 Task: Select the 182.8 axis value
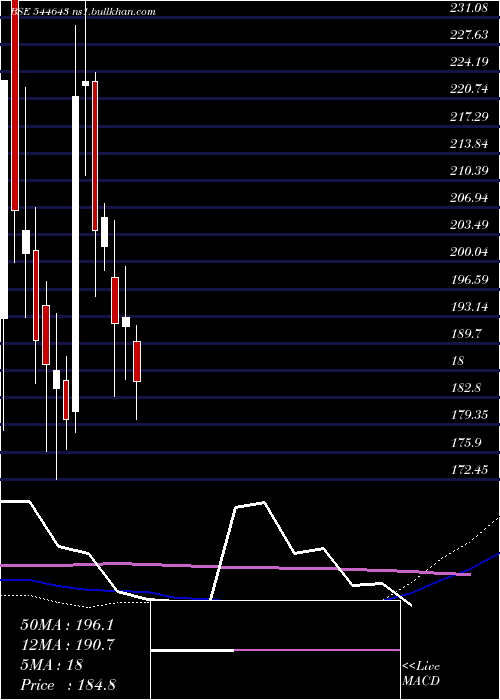(465, 388)
